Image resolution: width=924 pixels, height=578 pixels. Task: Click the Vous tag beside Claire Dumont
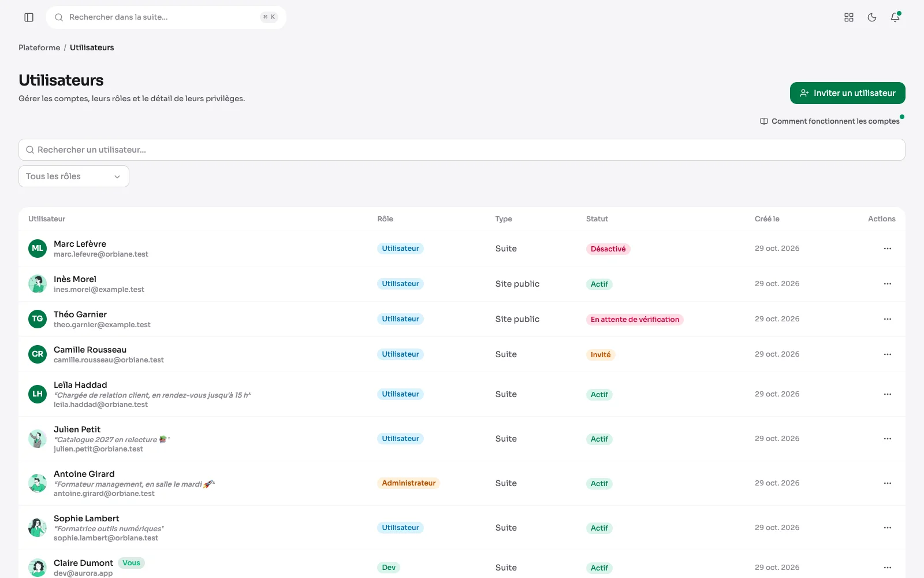coord(131,563)
